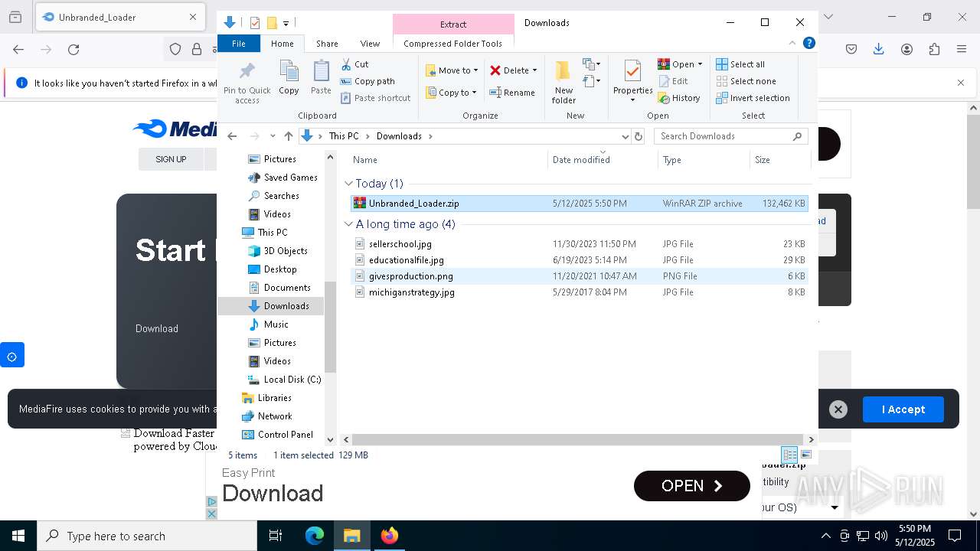Viewport: 980px width, 551px height.
Task: Switch to the View tab
Action: 370,44
